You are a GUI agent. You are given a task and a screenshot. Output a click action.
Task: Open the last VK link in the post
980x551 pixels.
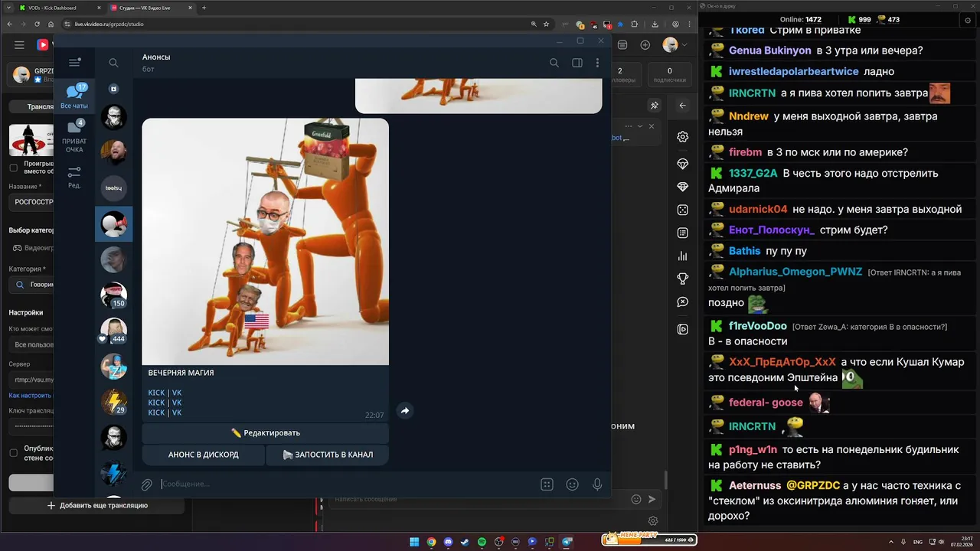point(177,412)
